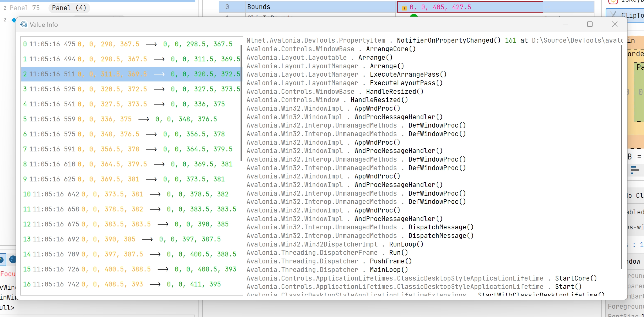Image resolution: width=644 pixels, height=317 pixels.
Task: Maximize the Value Info window
Action: coord(590,24)
